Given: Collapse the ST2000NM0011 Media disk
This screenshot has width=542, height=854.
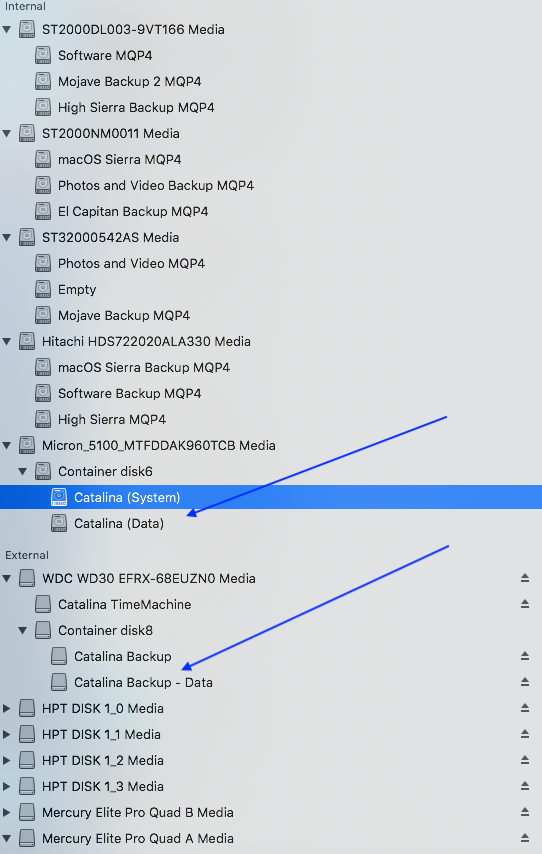Looking at the screenshot, I should [7, 133].
